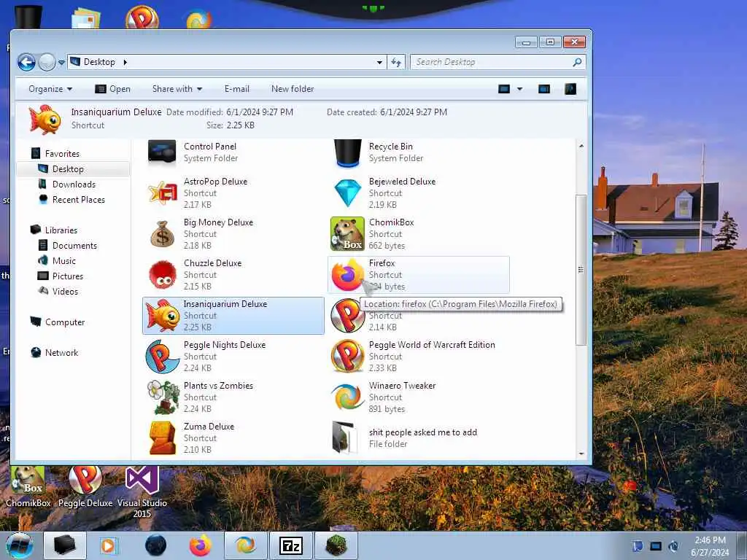The width and height of the screenshot is (747, 560).
Task: Click the '2.25 KB' size under Insaniquarium
Action: pyautogui.click(x=198, y=327)
